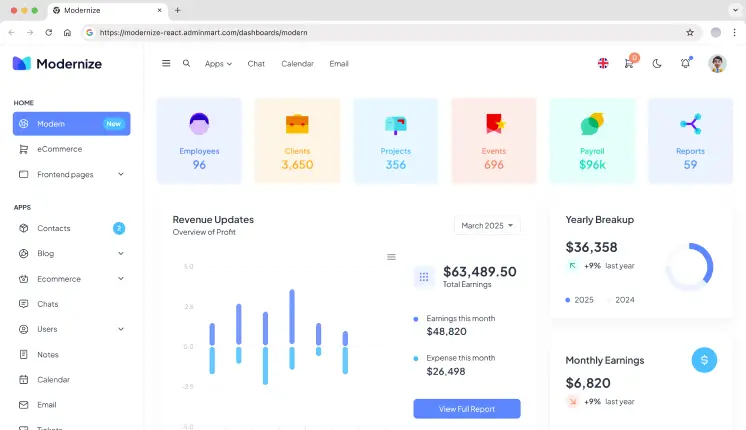Open Chat from the top navigation
This screenshot has width=746, height=430.
[256, 63]
